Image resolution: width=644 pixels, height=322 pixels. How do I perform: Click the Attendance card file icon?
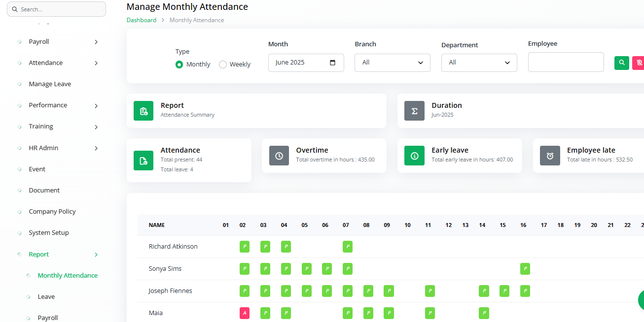pos(143,161)
